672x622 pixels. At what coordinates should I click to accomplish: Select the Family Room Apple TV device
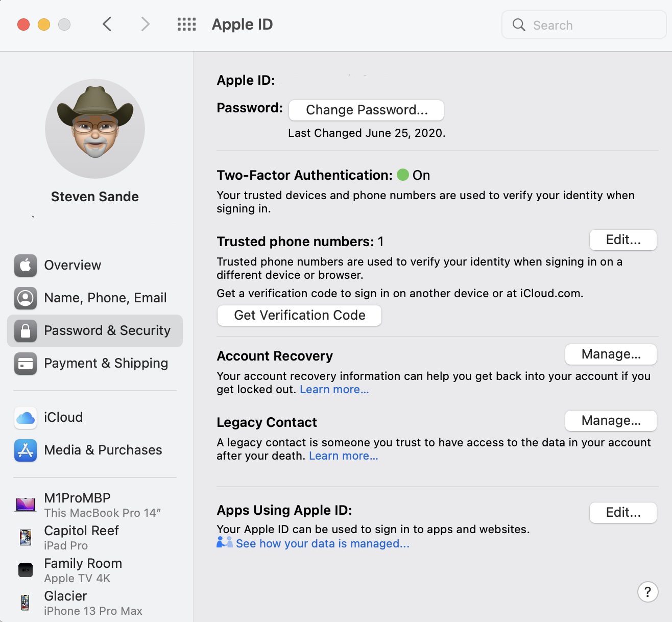[x=83, y=570]
